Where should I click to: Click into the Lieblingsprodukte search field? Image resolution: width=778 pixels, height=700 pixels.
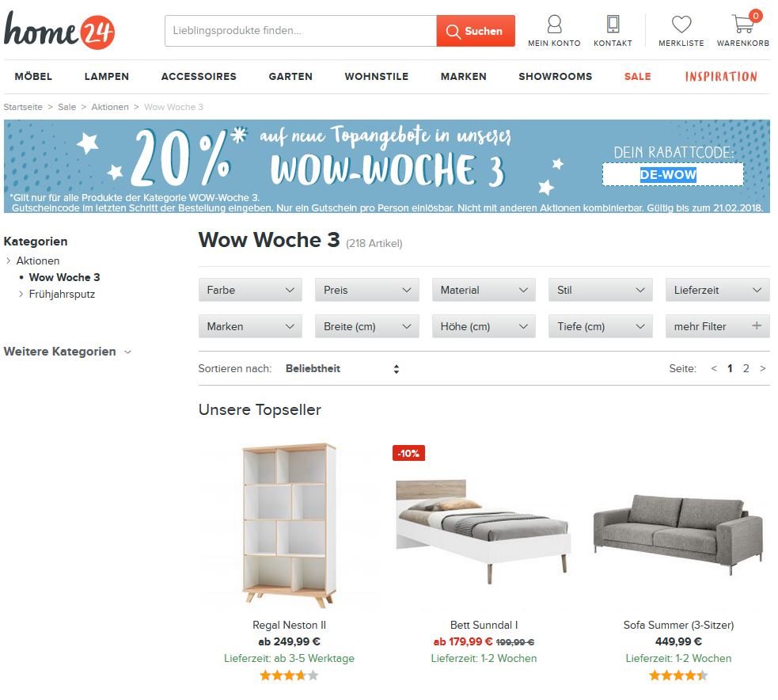pyautogui.click(x=301, y=31)
